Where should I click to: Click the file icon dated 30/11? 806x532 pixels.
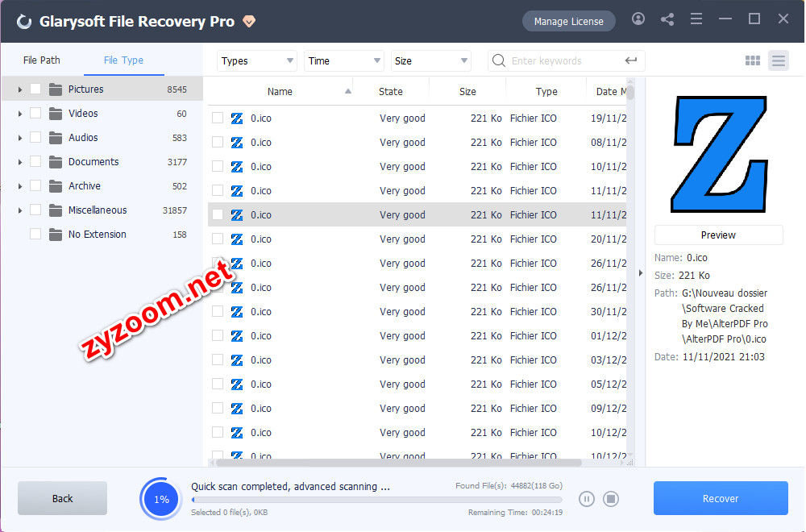(237, 311)
